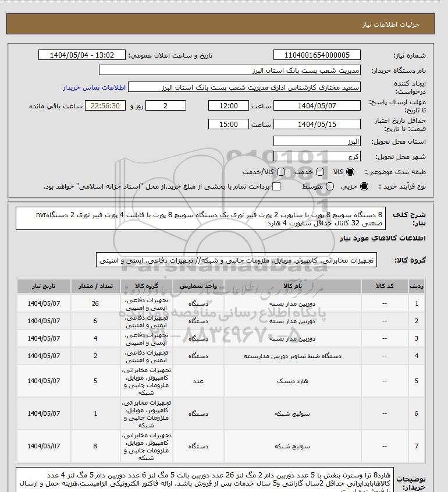Click the price validity date 1404/05/15 field
This screenshot has width=448, height=492.
click(x=317, y=124)
